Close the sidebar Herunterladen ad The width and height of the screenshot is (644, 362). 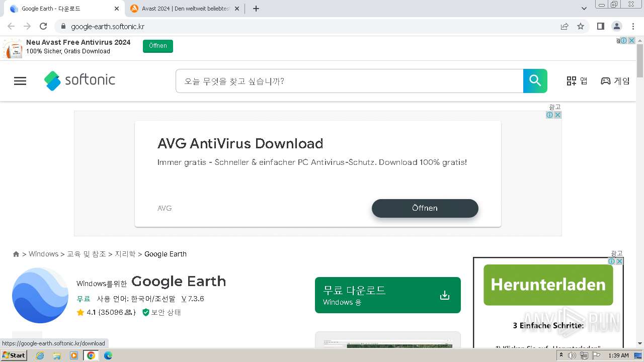(620, 261)
